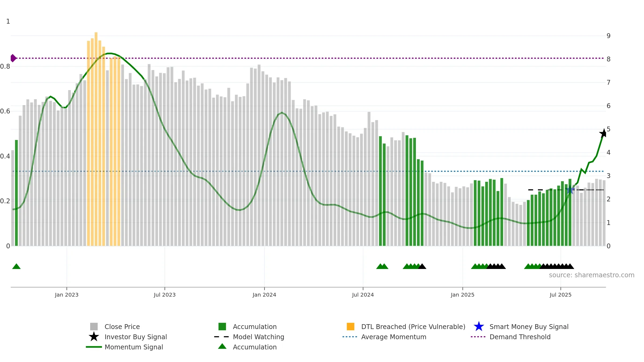
Task: Click the black Investor Buy Signal star on chart
Action: click(x=603, y=133)
